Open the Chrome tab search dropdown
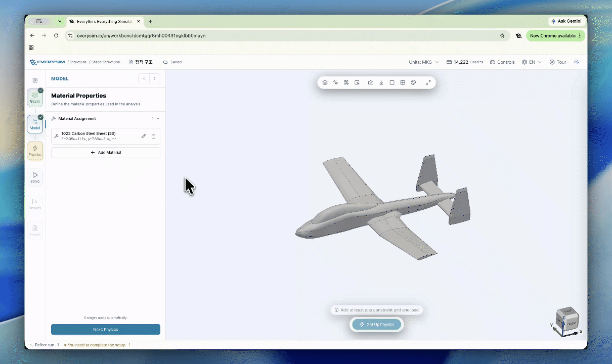The height and width of the screenshot is (364, 612). coord(60,21)
